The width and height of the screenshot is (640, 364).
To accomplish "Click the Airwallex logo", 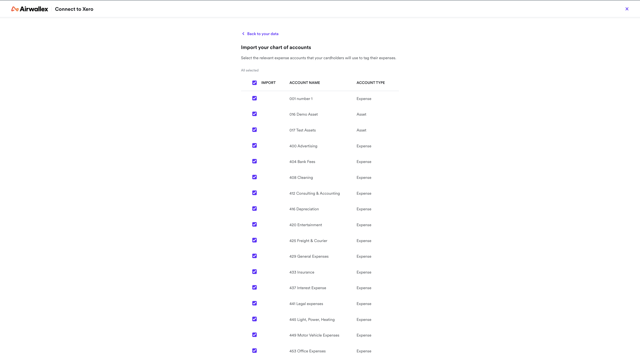I will pos(30,9).
